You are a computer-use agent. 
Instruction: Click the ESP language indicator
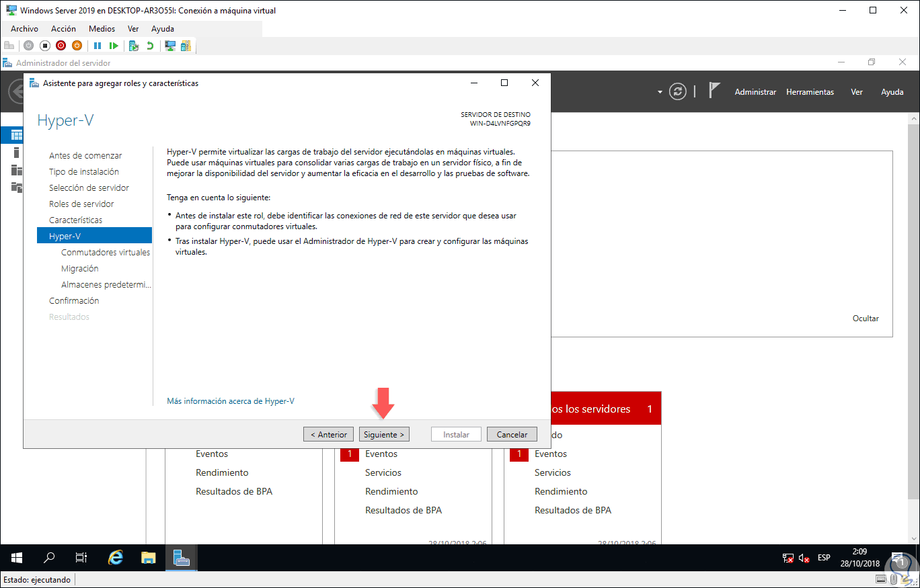[824, 558]
